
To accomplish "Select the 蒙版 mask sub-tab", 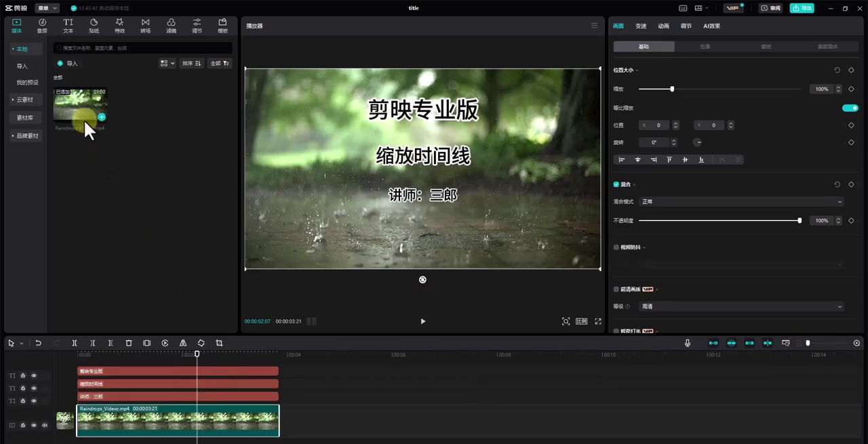I will (x=766, y=47).
